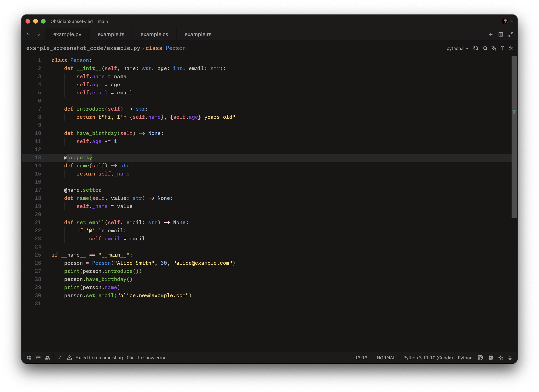This screenshot has height=392, width=539.
Task: Click the introduce method name on line 7
Action: [91, 109]
